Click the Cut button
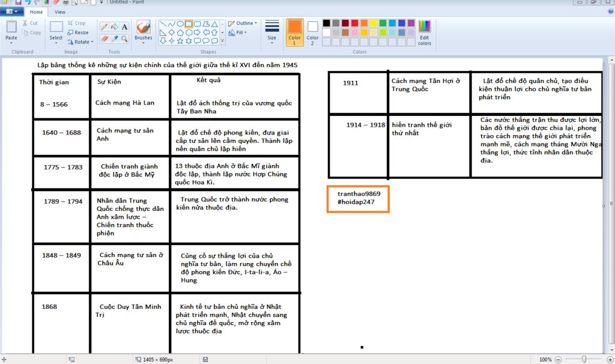Image resolution: width=615 pixels, height=364 pixels. coord(30,23)
